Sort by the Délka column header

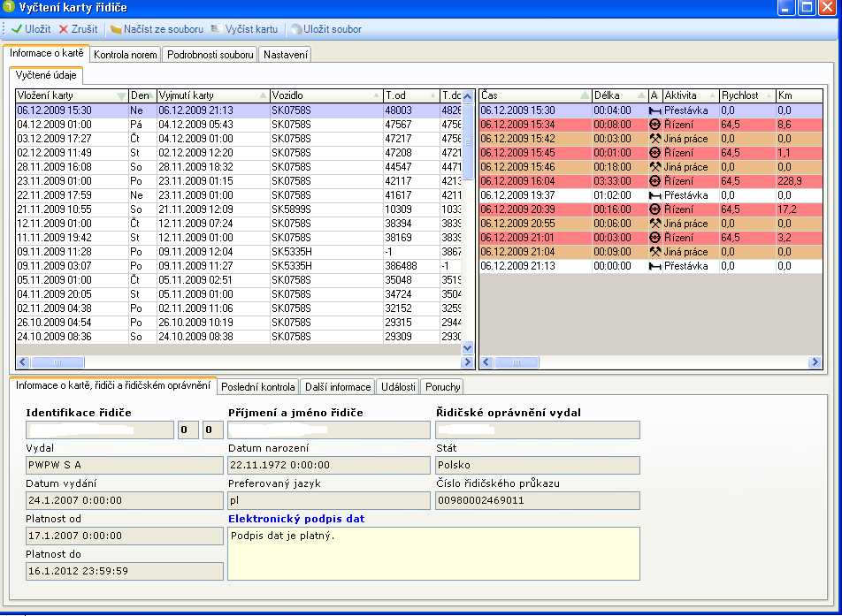click(620, 95)
